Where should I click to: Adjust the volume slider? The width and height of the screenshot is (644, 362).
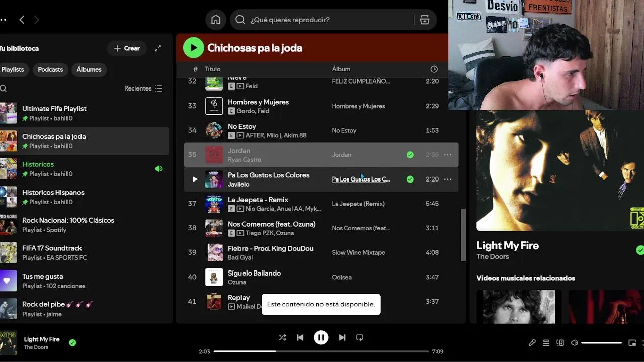coord(601,343)
